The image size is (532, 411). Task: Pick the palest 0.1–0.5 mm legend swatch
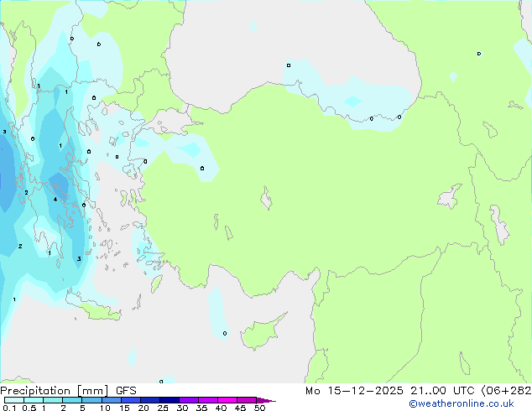pos(14,400)
